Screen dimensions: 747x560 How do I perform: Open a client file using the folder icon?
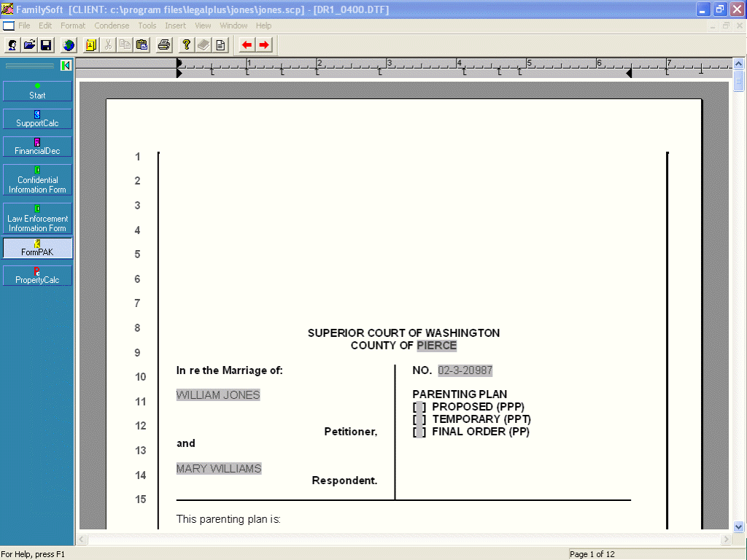[x=28, y=44]
